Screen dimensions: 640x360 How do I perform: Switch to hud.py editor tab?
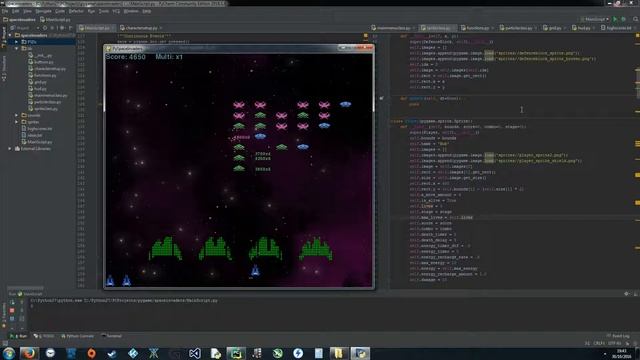[584, 28]
